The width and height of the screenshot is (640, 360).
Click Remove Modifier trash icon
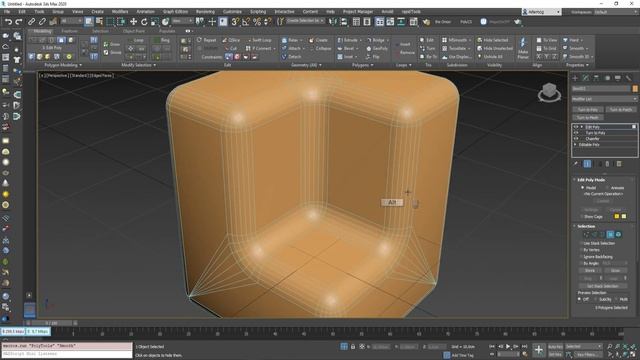607,164
